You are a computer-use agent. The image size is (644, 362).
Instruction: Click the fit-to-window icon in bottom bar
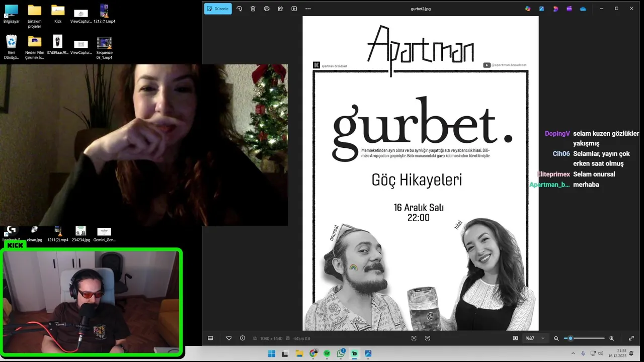(414, 338)
